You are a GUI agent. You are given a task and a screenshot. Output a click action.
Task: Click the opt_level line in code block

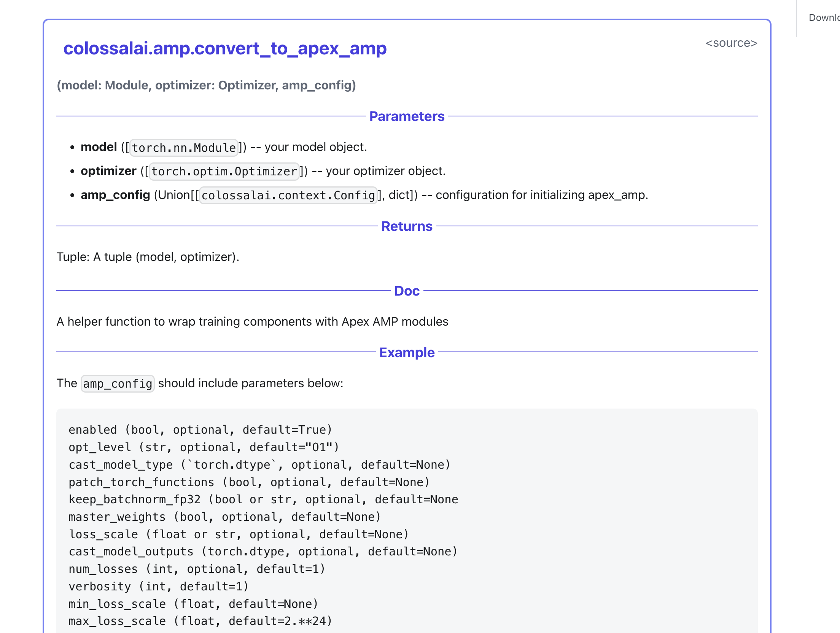click(x=204, y=447)
